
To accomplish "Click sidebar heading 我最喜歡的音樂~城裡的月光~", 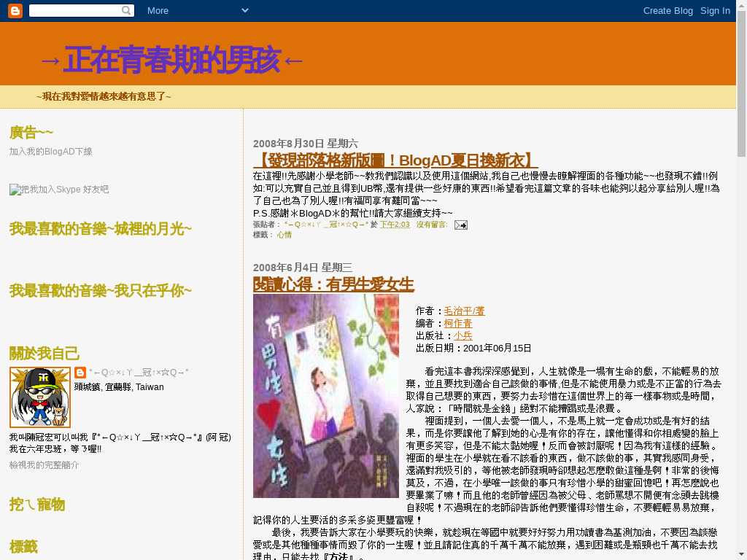I will pyautogui.click(x=101, y=229).
